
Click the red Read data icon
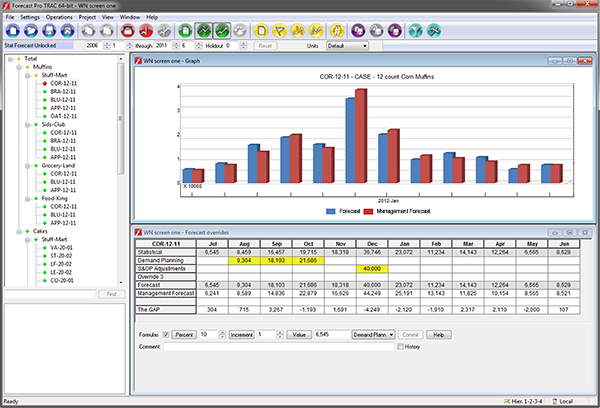(128, 31)
